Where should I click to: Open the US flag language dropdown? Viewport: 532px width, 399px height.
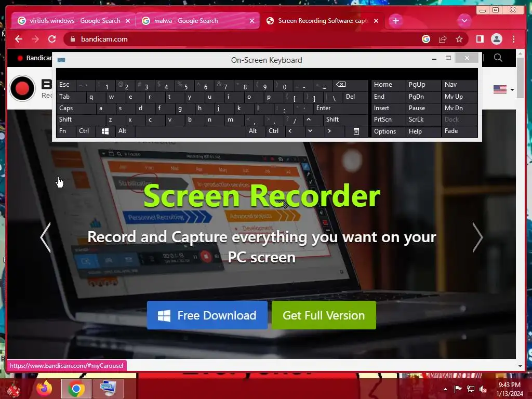(x=503, y=89)
